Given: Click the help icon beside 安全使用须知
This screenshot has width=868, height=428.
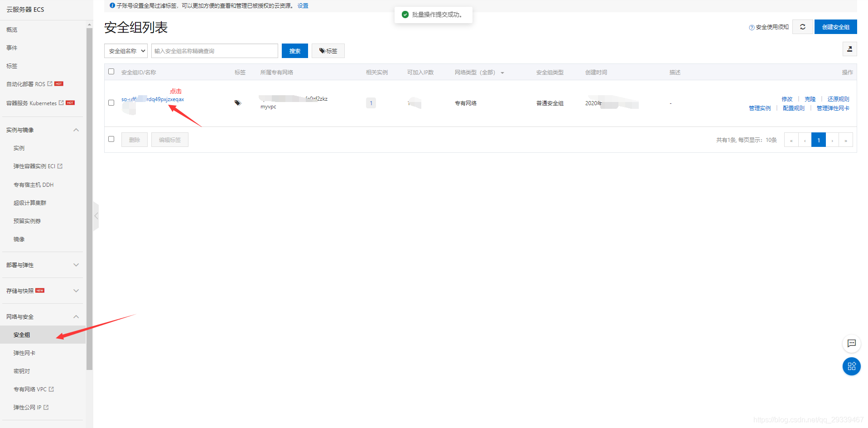Looking at the screenshot, I should (x=752, y=28).
